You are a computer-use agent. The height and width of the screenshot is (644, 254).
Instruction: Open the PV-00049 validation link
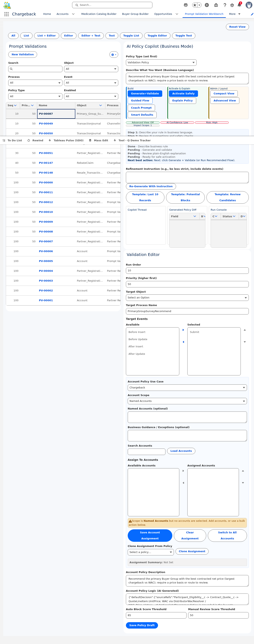tap(46, 124)
